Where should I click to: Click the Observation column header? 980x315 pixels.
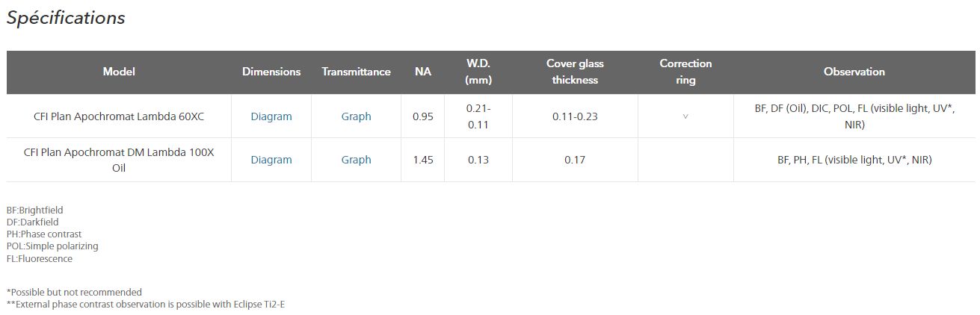click(x=854, y=72)
